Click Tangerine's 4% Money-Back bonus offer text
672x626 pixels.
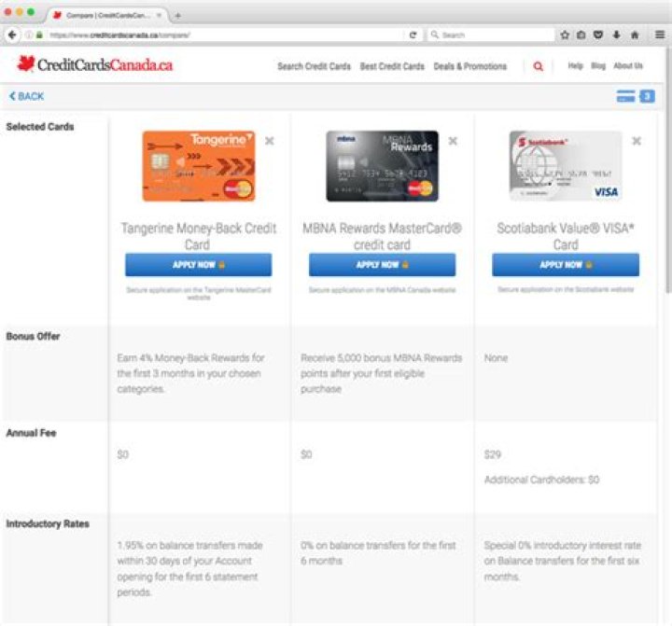coord(190,373)
